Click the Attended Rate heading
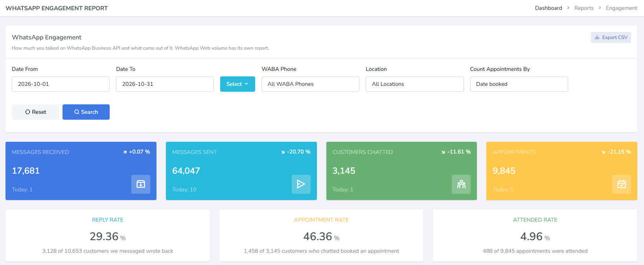 (535, 220)
